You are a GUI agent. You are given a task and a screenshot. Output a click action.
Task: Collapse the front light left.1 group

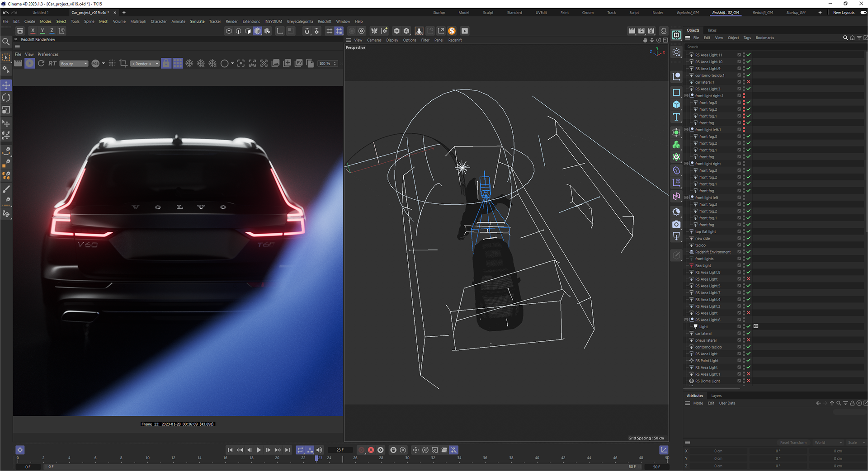click(x=686, y=130)
